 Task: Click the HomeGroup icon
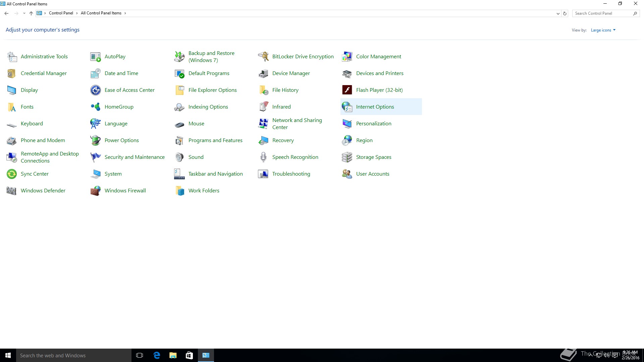pyautogui.click(x=96, y=107)
